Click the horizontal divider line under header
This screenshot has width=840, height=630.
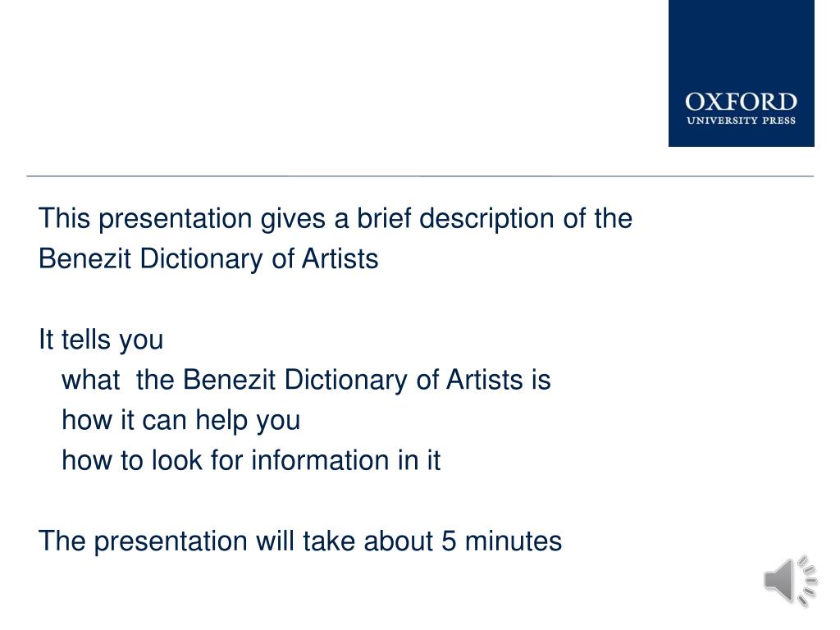click(420, 176)
